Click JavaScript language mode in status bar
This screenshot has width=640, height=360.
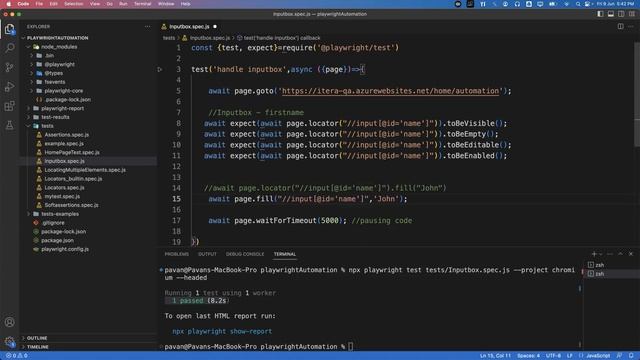tap(598, 356)
